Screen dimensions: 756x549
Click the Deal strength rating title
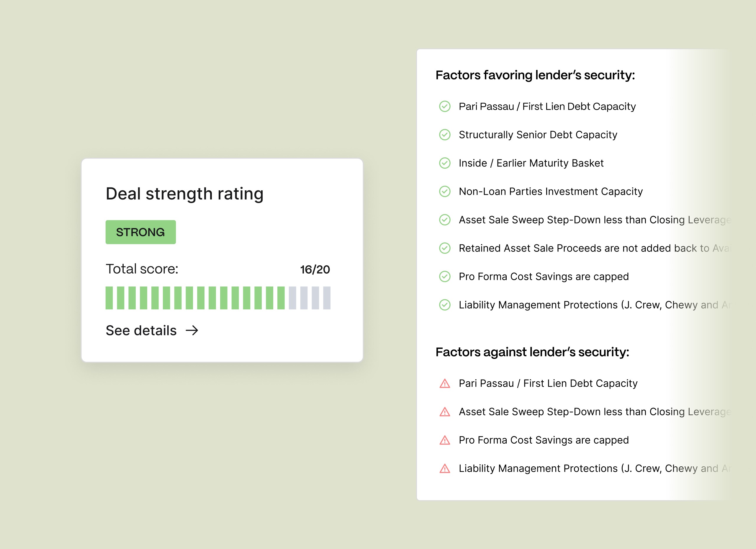(x=185, y=194)
